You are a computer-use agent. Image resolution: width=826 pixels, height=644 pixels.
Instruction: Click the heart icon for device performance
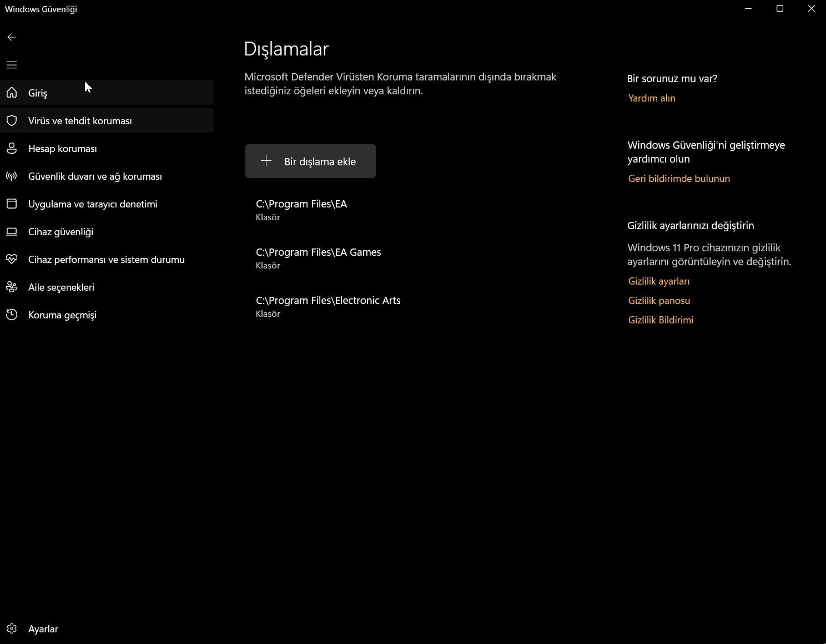[x=12, y=259]
